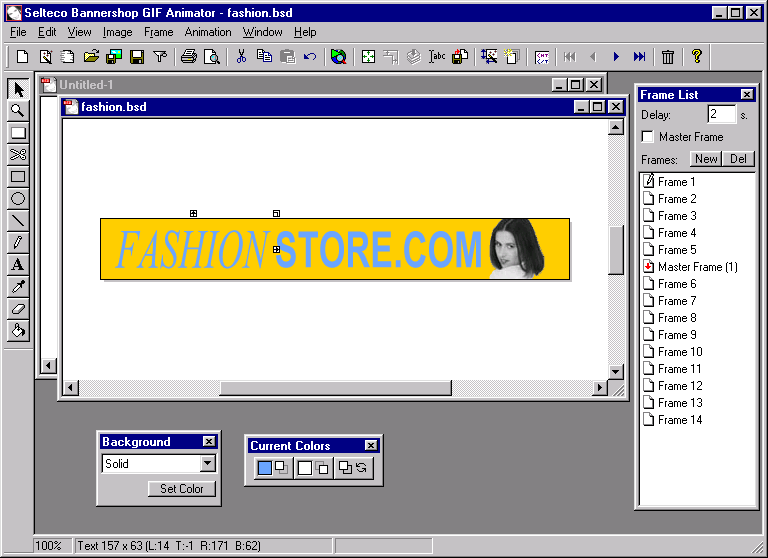The width and height of the screenshot is (768, 558).
Task: Open the Help menu
Action: coord(305,32)
